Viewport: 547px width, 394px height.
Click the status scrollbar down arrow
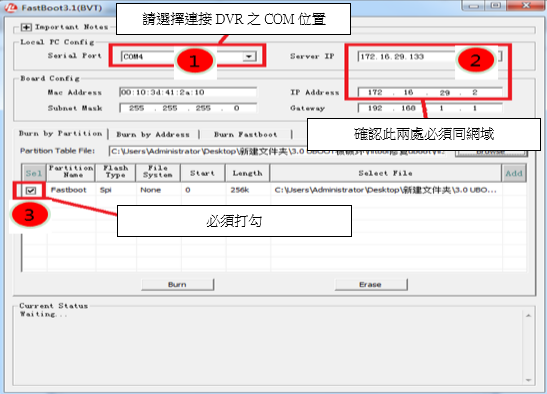(528, 380)
